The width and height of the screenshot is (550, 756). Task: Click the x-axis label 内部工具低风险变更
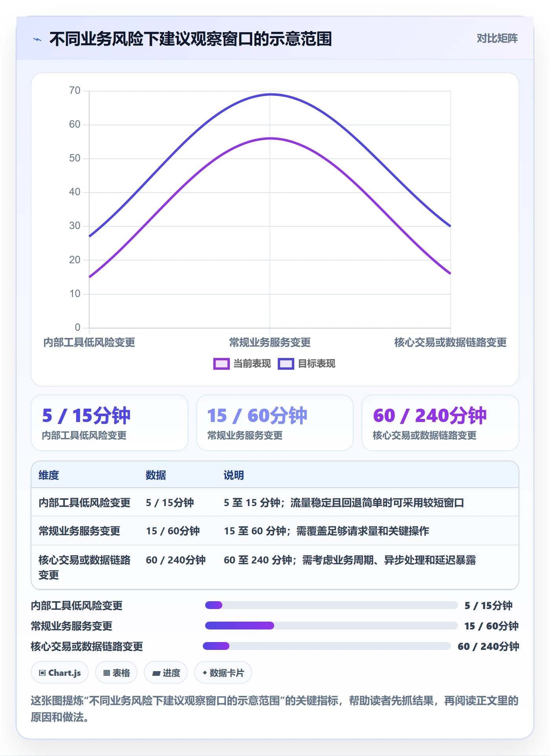pos(89,342)
